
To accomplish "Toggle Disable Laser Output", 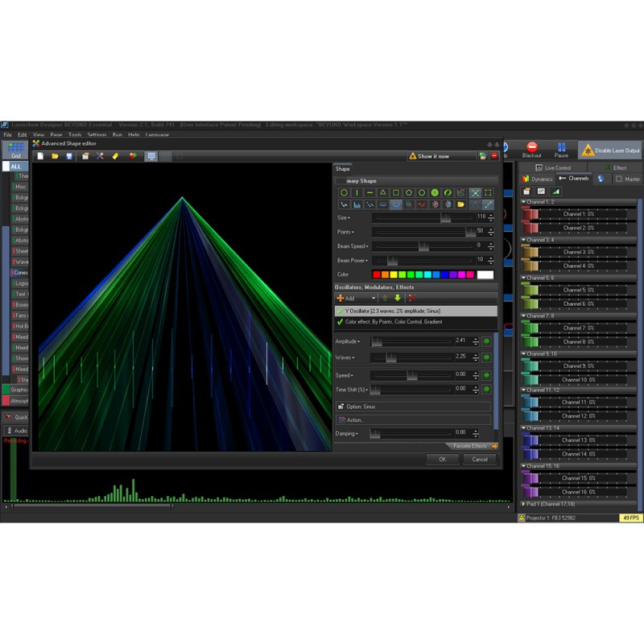I will 611,151.
